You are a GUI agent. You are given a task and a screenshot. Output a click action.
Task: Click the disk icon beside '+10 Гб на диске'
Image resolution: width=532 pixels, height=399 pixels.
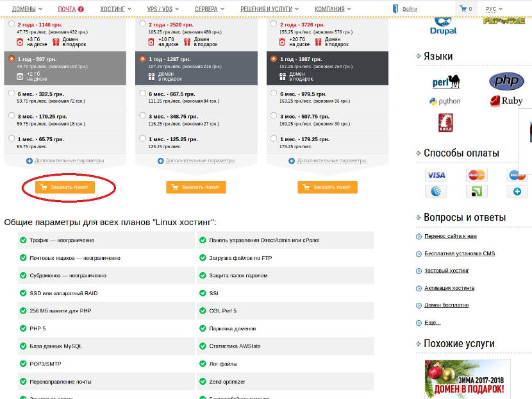[151, 42]
